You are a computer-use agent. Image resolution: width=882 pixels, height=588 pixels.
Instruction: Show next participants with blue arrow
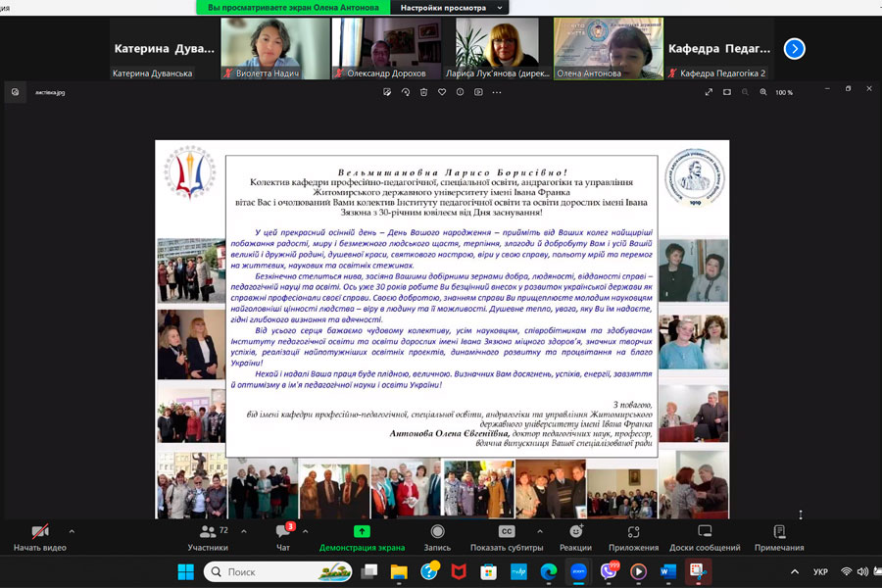point(794,49)
